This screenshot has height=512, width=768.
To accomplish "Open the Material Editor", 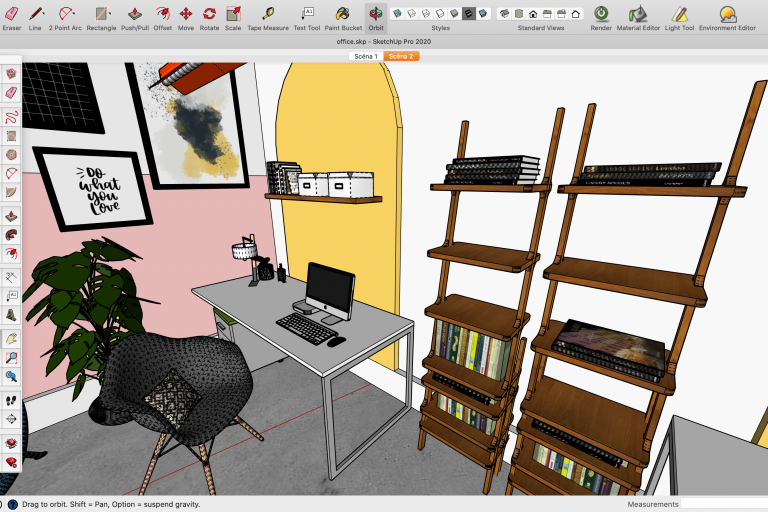I will pyautogui.click(x=637, y=14).
